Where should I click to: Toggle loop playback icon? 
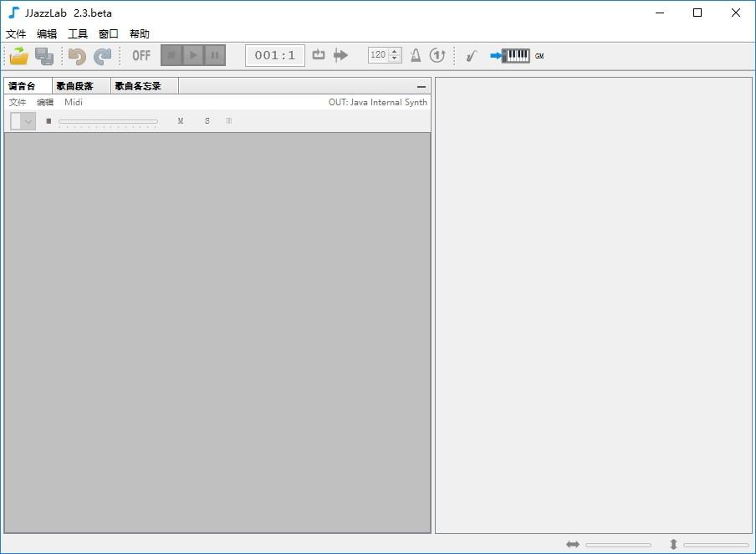(x=319, y=55)
